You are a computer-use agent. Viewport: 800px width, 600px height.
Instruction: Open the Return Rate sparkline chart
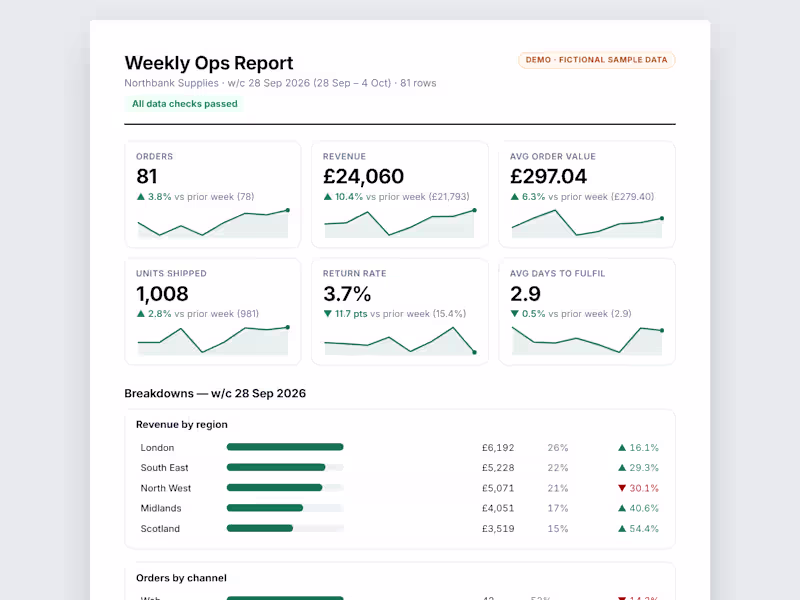(399, 340)
